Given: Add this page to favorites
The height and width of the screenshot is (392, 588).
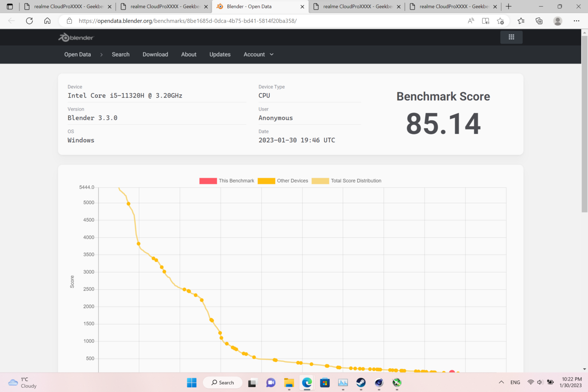Looking at the screenshot, I should pyautogui.click(x=500, y=21).
